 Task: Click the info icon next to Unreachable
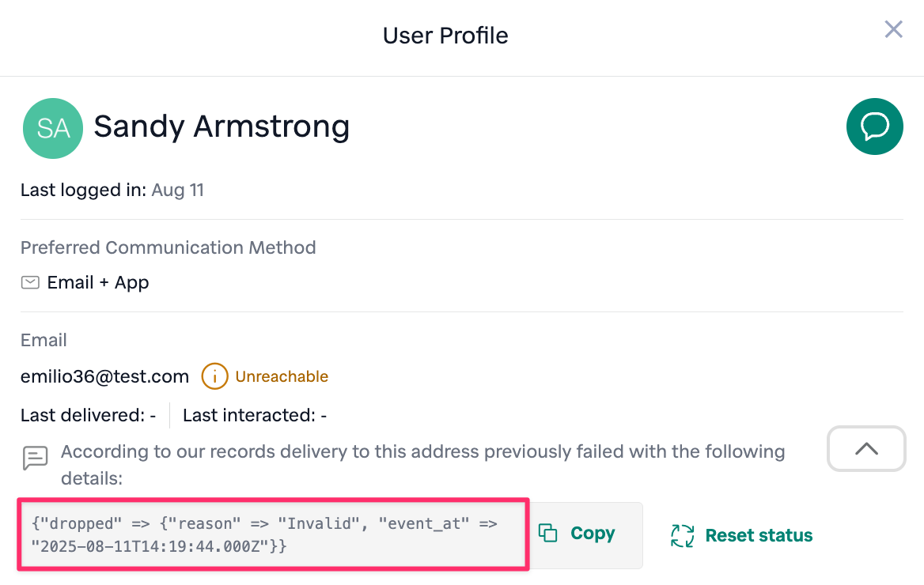tap(214, 376)
